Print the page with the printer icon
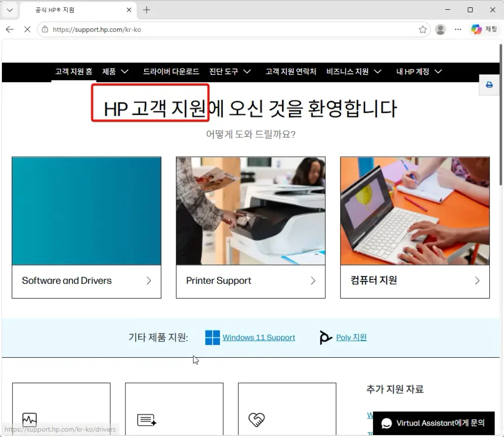 [x=489, y=85]
